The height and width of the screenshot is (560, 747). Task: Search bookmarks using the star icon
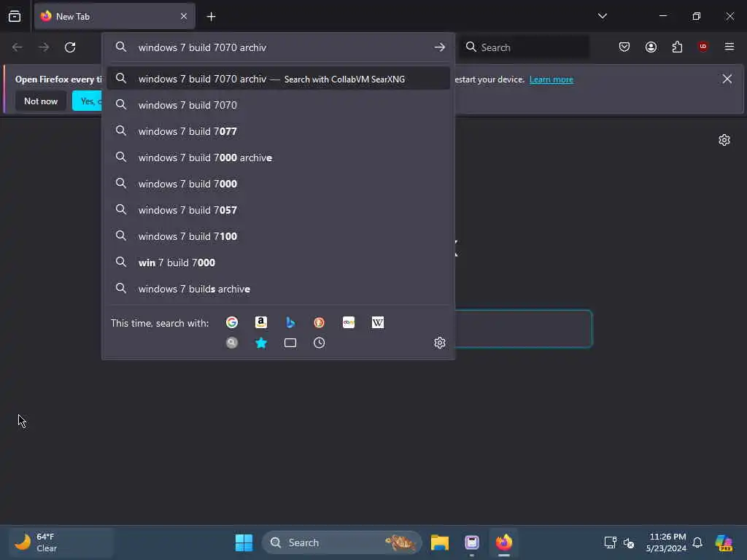[x=261, y=343]
